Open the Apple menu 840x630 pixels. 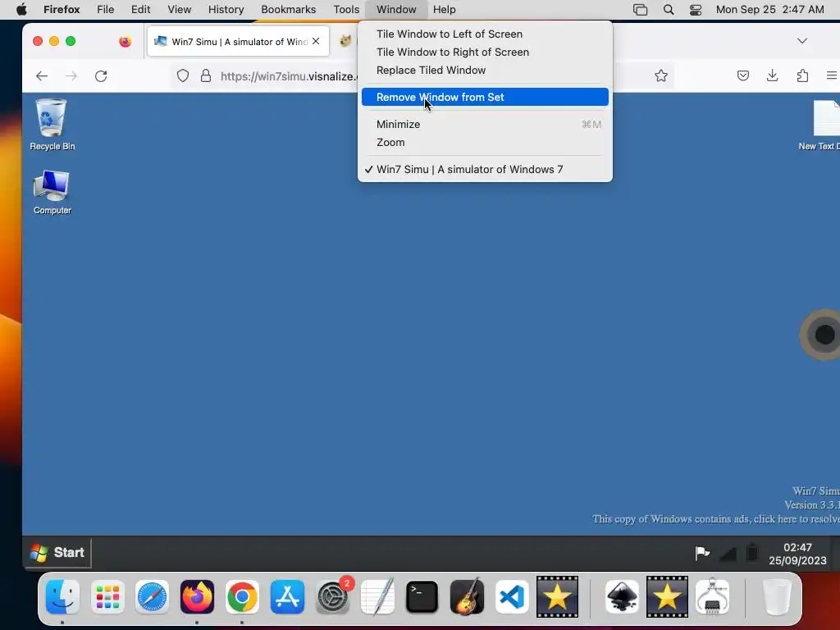coord(21,9)
